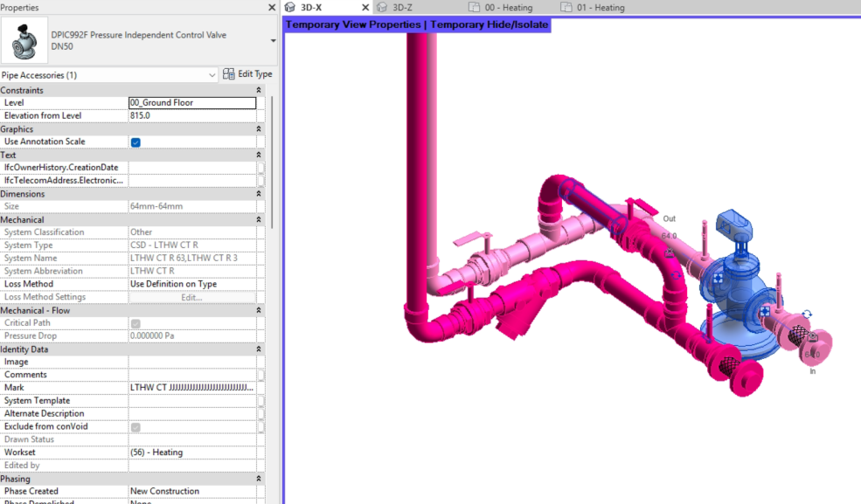Click the Level input field
This screenshot has width=861, height=504.
[192, 102]
